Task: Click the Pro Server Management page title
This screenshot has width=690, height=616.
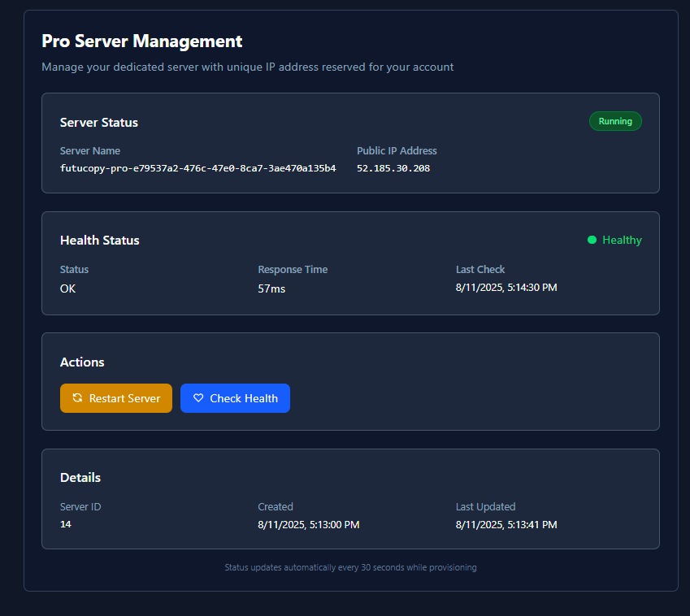Action: [141, 41]
